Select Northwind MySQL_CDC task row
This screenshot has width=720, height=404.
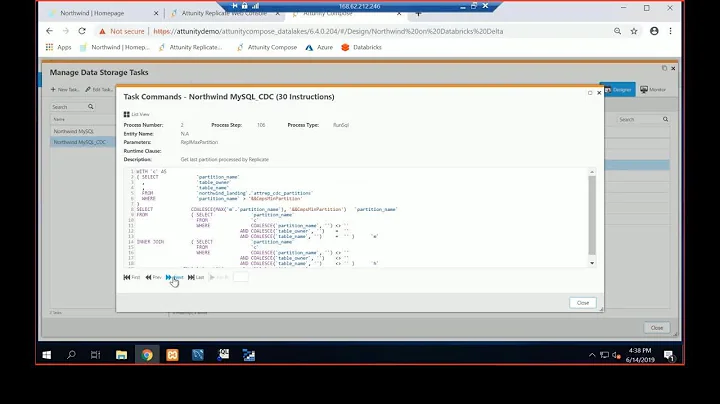tap(82, 142)
